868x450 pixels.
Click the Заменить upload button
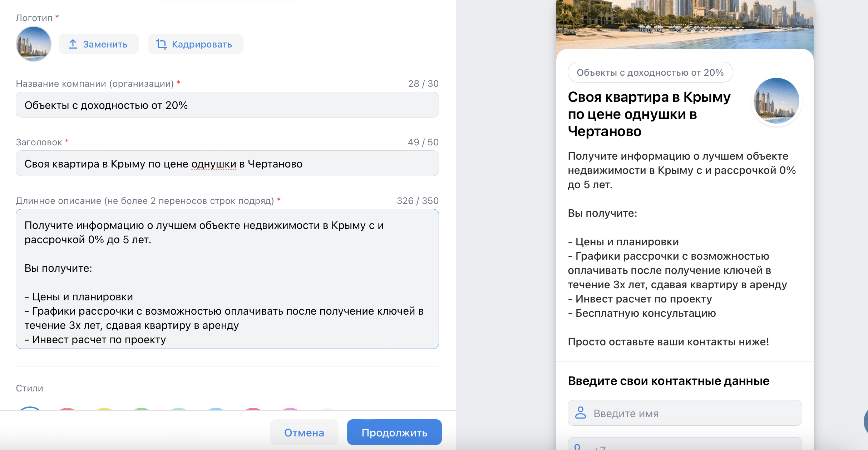click(x=99, y=44)
